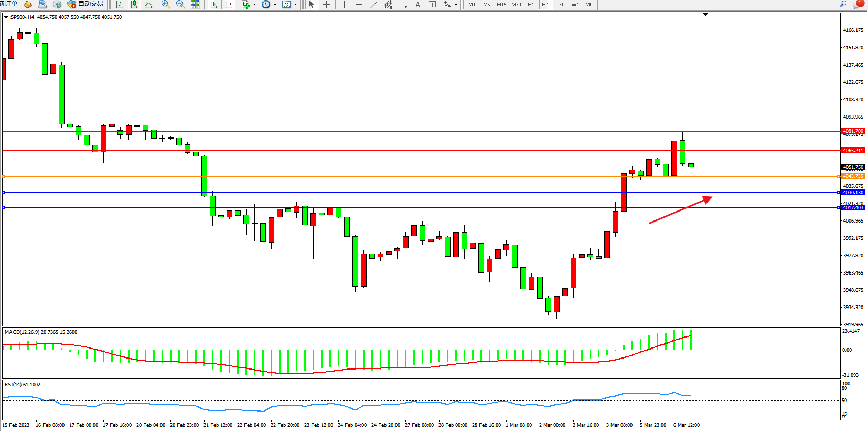Image resolution: width=868 pixels, height=432 pixels.
Task: Select the crosshair cursor tool
Action: (x=326, y=5)
